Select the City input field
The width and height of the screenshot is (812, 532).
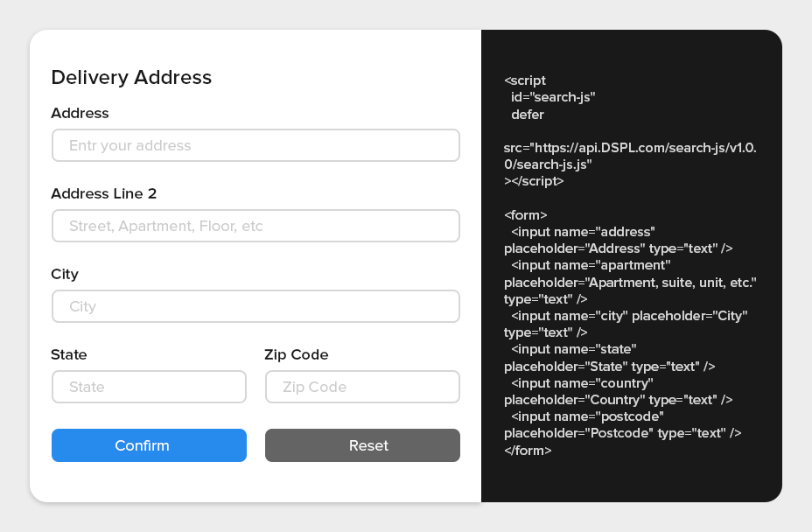click(255, 306)
